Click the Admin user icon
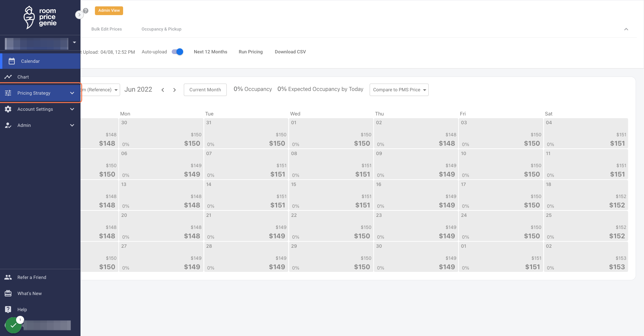 pos(8,125)
